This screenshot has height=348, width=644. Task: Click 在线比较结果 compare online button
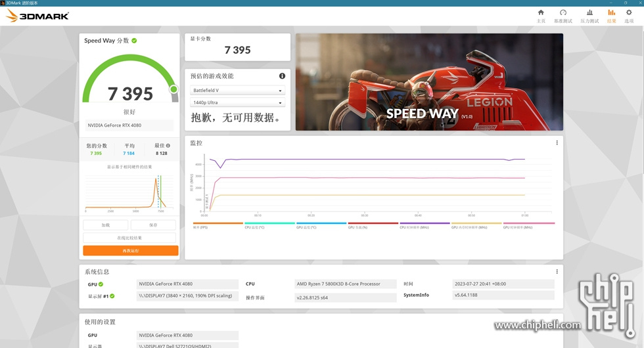click(x=129, y=238)
